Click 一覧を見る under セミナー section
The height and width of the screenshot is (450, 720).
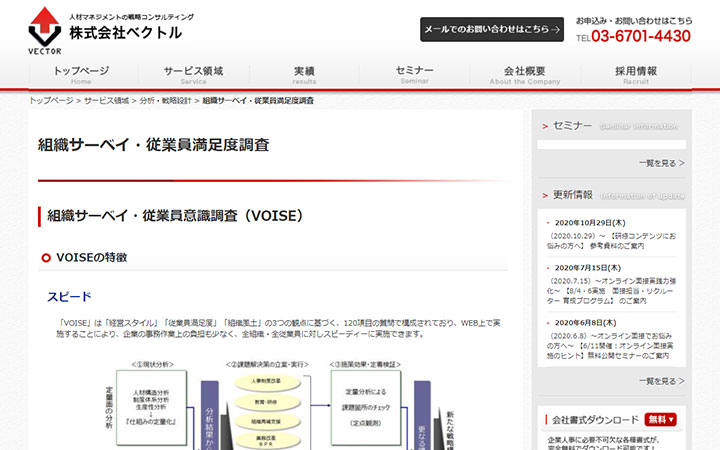point(661,163)
